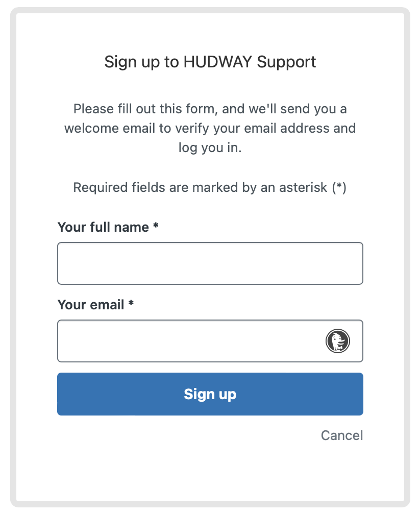This screenshot has height=513, width=420.
Task: Click the welcome email instruction paragraph
Action: click(x=210, y=128)
